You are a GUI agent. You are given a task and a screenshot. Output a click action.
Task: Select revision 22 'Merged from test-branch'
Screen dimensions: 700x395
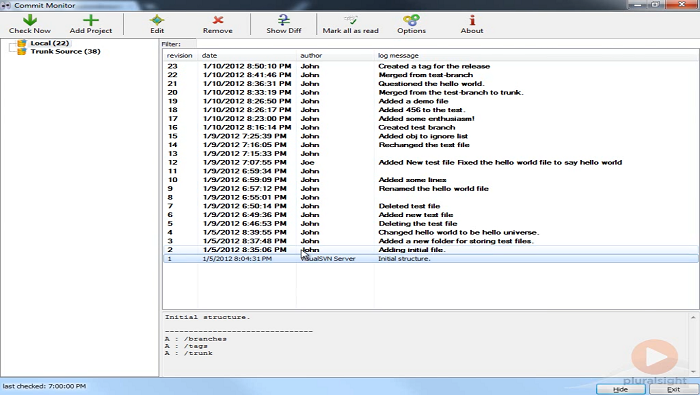point(431,75)
